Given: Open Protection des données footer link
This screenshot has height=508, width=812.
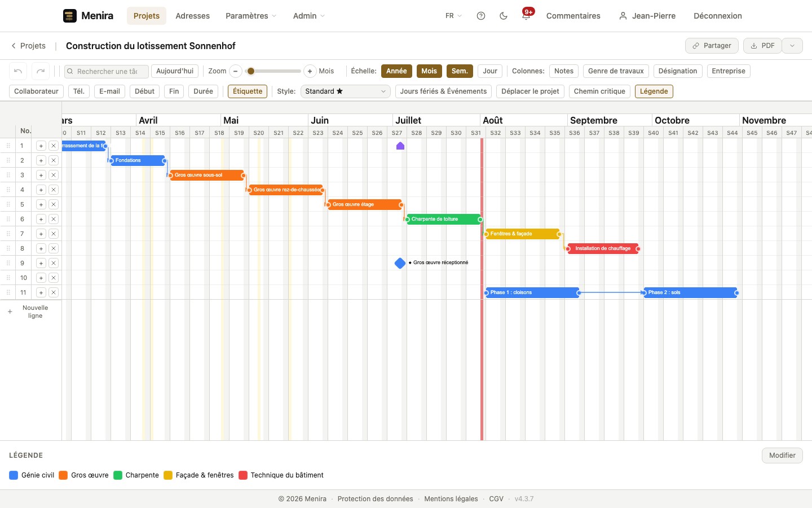Looking at the screenshot, I should click(x=375, y=499).
